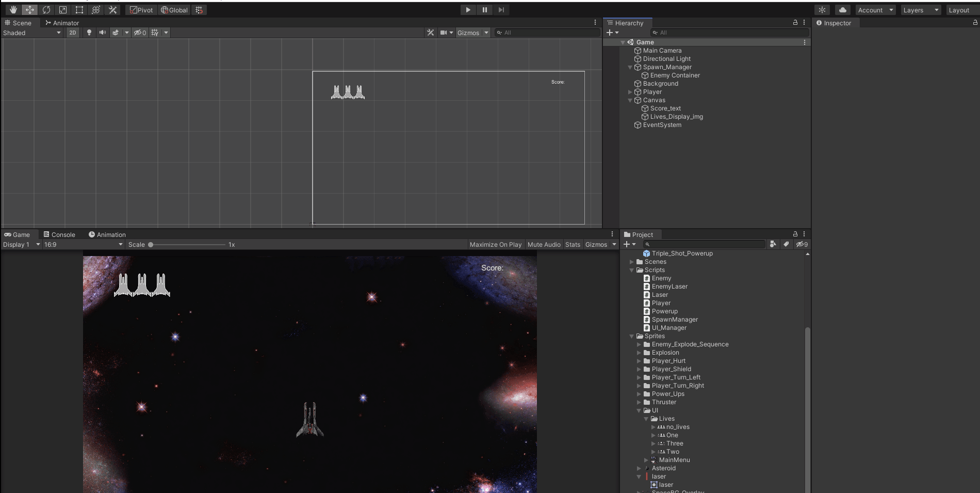Switch to the Animation tab
This screenshot has width=980, height=493.
click(x=107, y=234)
